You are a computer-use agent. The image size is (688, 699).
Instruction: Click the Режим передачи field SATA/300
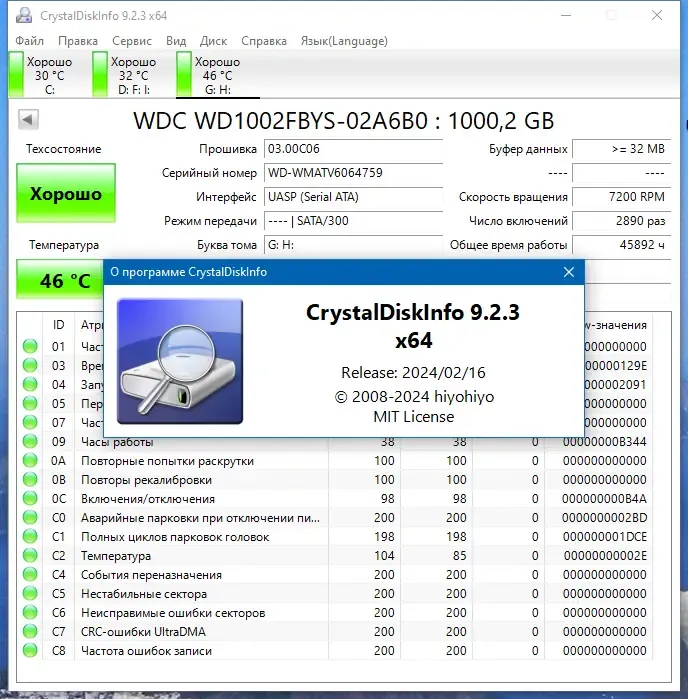tap(353, 221)
